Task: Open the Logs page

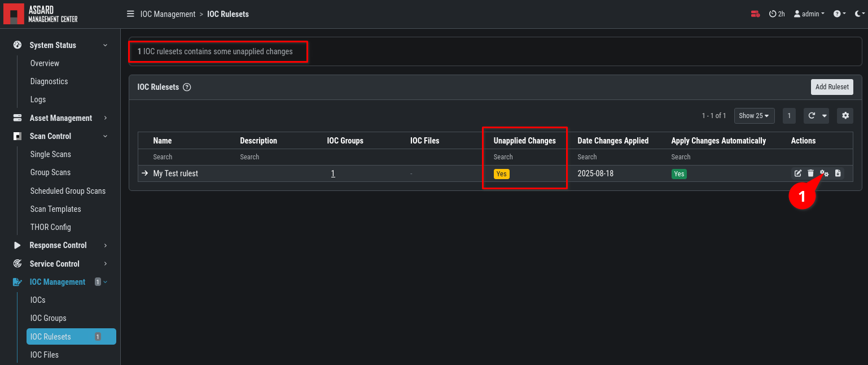Action: 38,99
